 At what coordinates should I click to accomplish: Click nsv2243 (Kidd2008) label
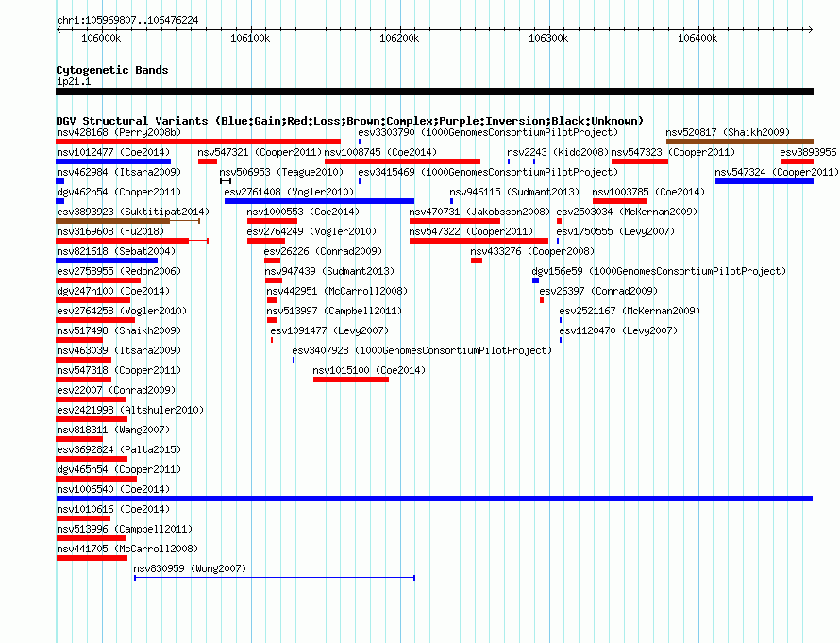click(x=558, y=152)
